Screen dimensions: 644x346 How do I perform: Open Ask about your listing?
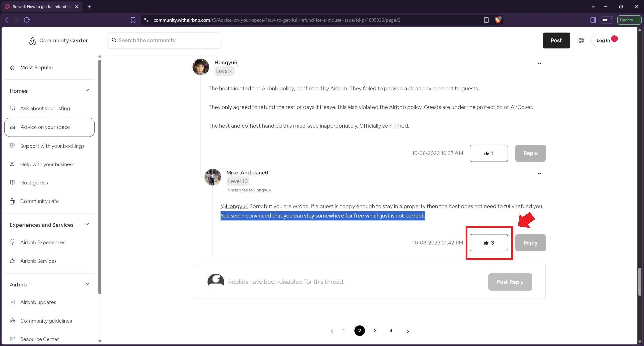[45, 108]
